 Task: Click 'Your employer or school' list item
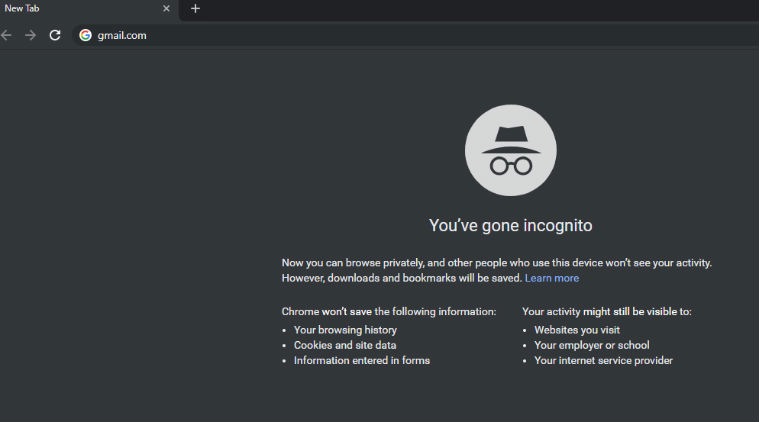click(x=592, y=345)
